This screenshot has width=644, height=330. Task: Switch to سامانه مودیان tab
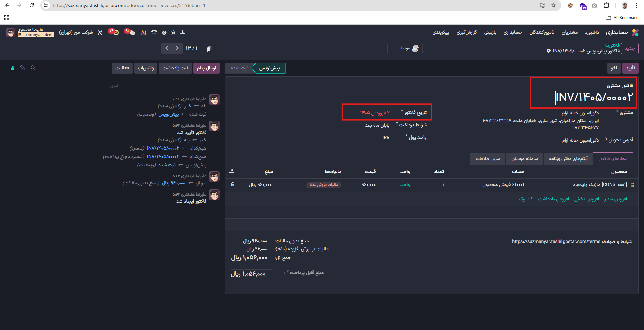pos(525,159)
